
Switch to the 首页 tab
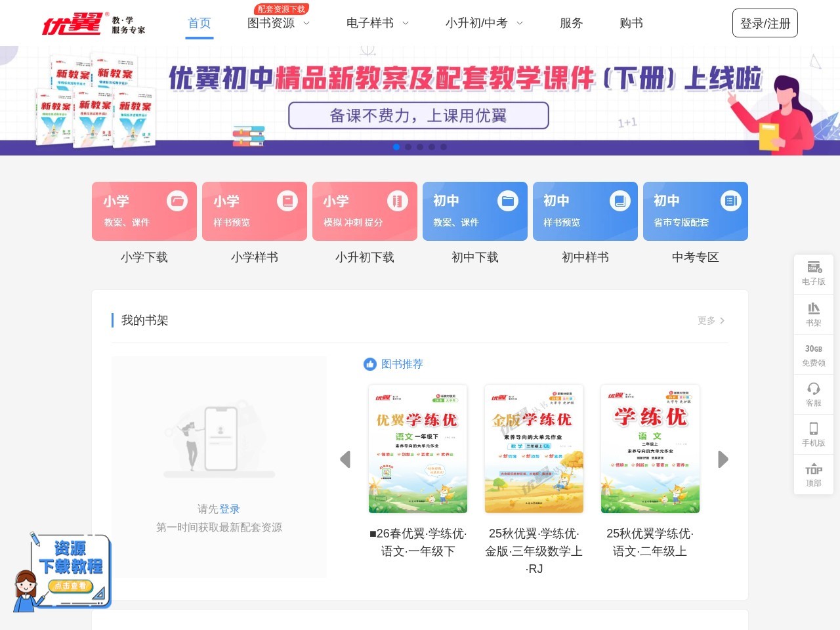[199, 23]
